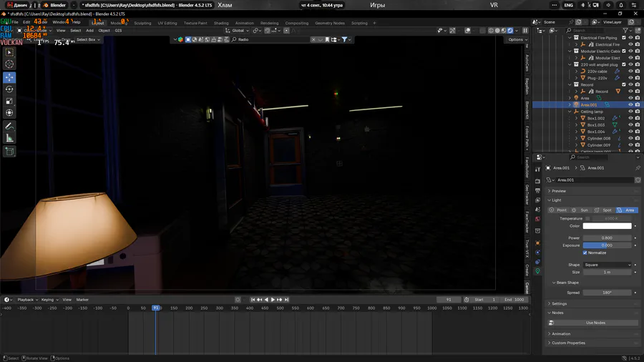Select the Add Cube tool
This screenshot has height=362, width=644.
click(9, 152)
